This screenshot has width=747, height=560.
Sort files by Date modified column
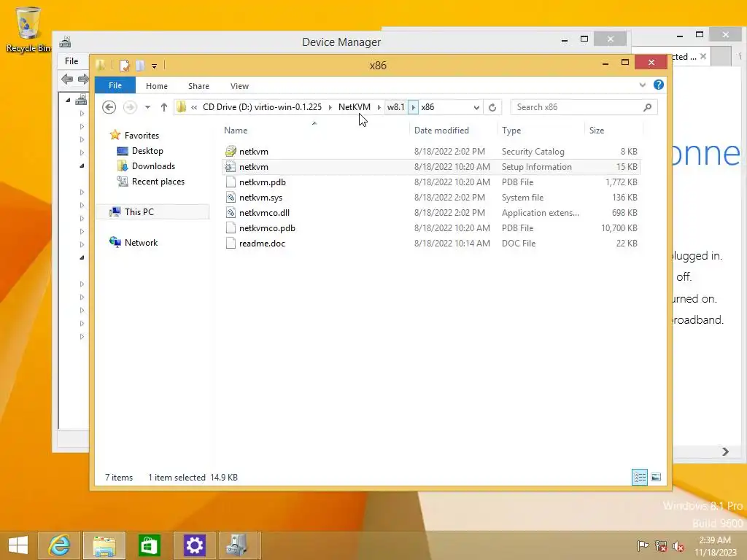441,130
